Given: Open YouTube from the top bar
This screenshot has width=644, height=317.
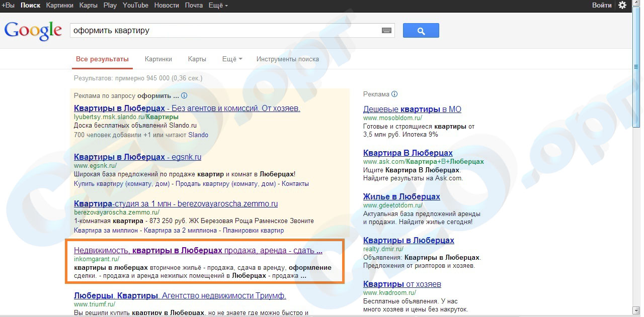Looking at the screenshot, I should pyautogui.click(x=135, y=5).
